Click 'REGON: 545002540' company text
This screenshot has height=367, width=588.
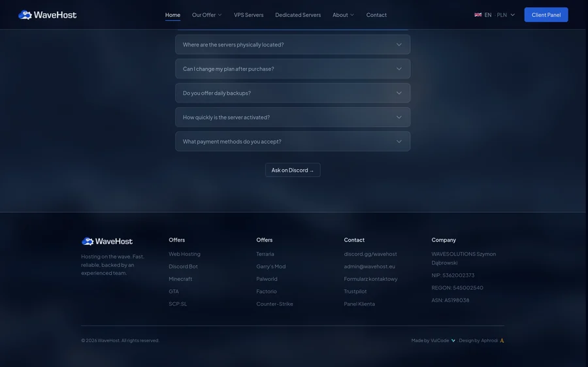tap(457, 288)
